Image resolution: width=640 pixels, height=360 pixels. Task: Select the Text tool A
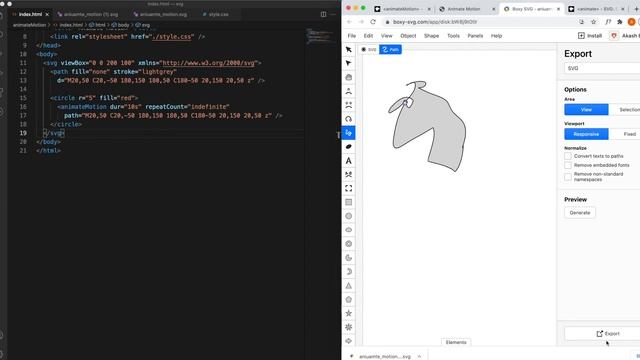(349, 160)
